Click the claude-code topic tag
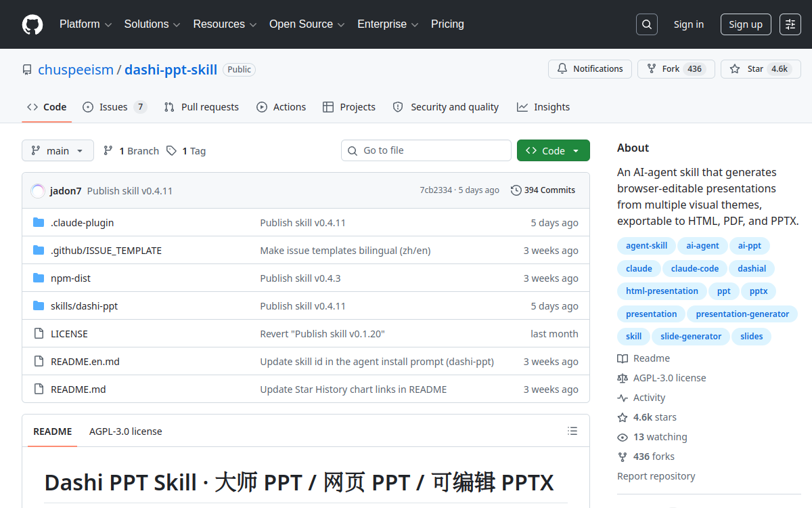812x508 pixels. pos(695,269)
